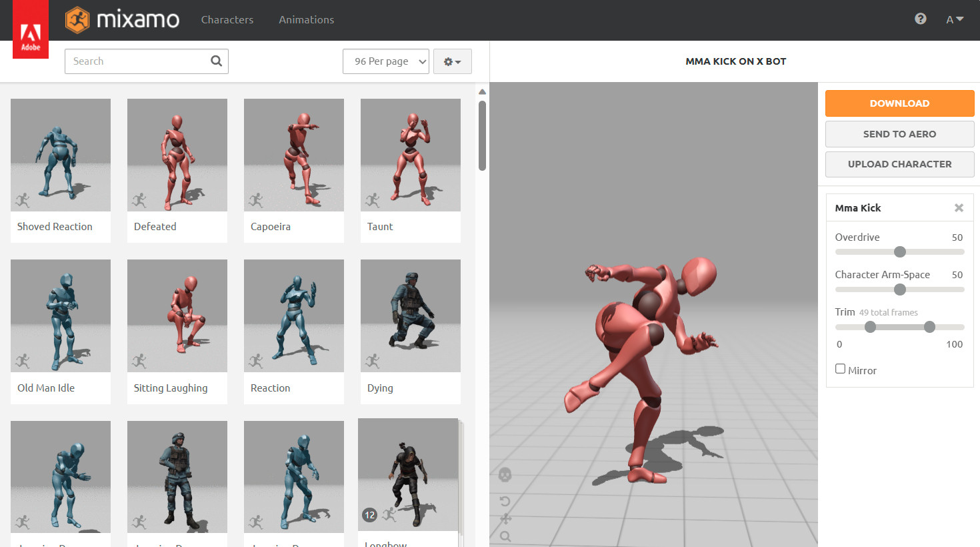The height and width of the screenshot is (547, 980).
Task: Select the Capoeira animation thumbnail
Action: pos(294,155)
